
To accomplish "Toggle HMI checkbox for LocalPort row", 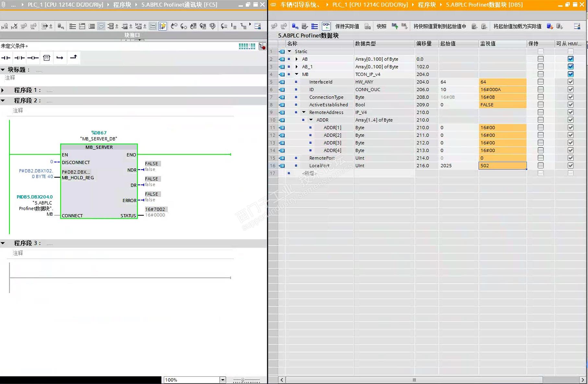I will (x=571, y=165).
